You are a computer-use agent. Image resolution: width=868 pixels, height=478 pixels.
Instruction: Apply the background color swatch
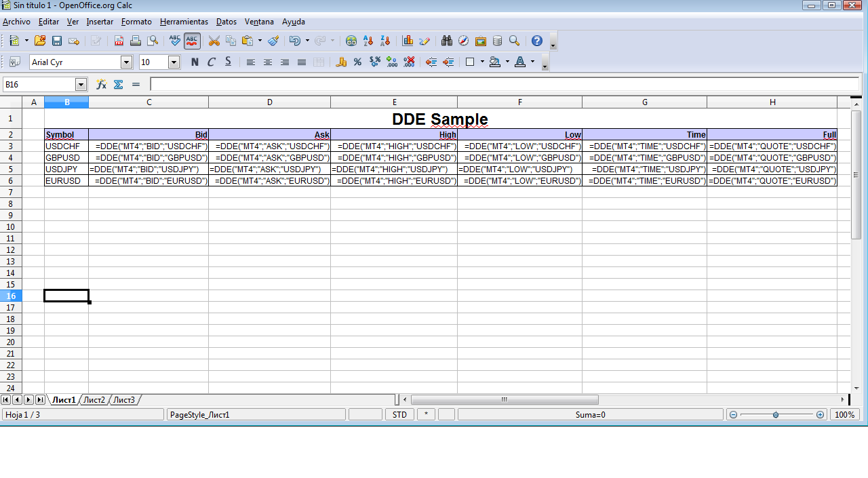(495, 62)
